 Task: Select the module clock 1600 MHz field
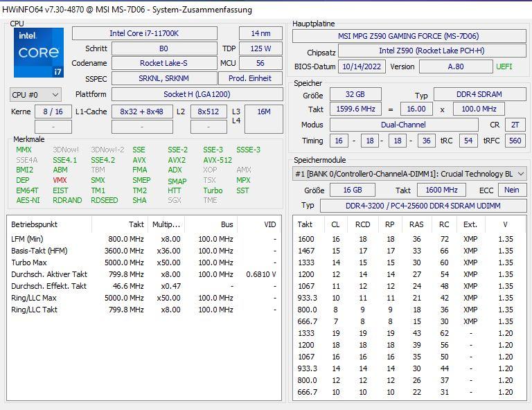pos(441,190)
